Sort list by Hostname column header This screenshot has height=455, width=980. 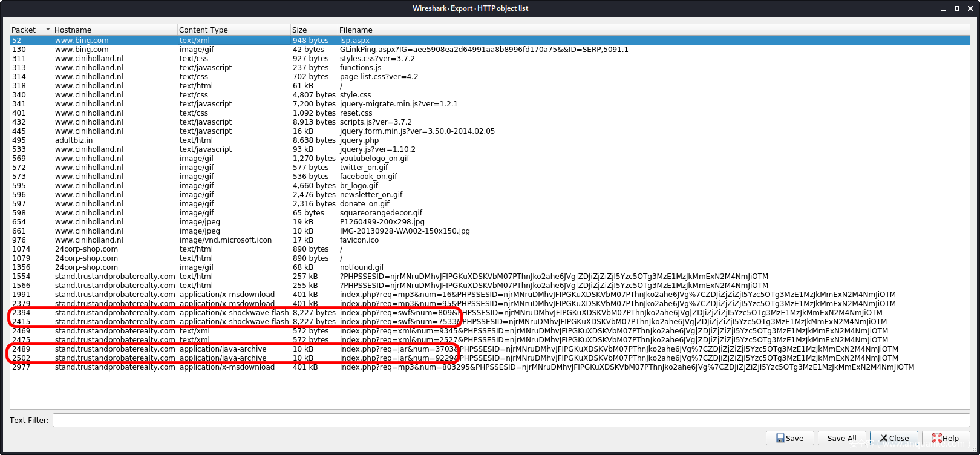[x=114, y=30]
